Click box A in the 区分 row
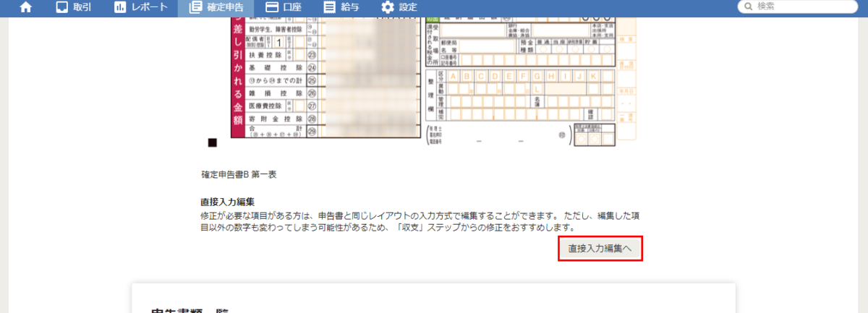The width and height of the screenshot is (868, 313). click(454, 76)
